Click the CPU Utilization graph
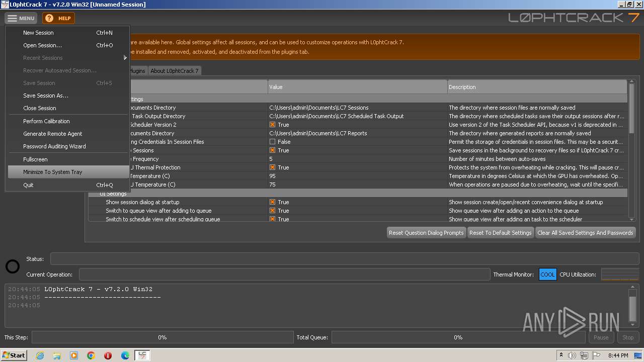This screenshot has width=644, height=362. 620,275
